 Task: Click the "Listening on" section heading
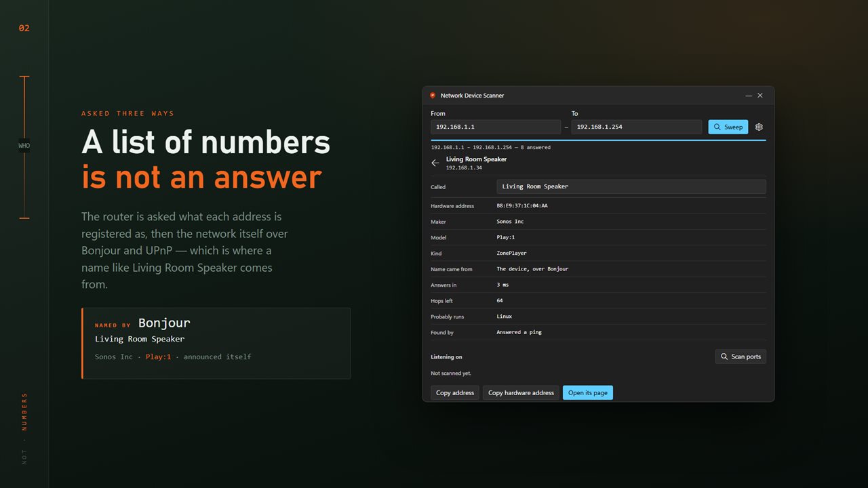coord(446,357)
